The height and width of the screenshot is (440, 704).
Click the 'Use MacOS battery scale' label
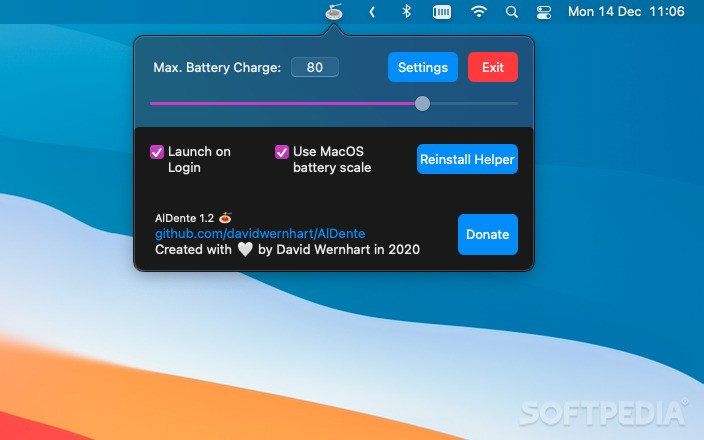pos(332,159)
